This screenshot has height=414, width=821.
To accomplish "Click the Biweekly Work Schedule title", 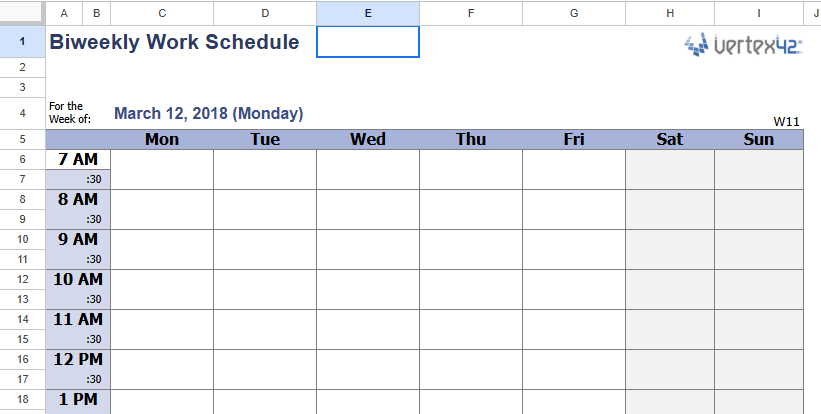I will tap(174, 43).
